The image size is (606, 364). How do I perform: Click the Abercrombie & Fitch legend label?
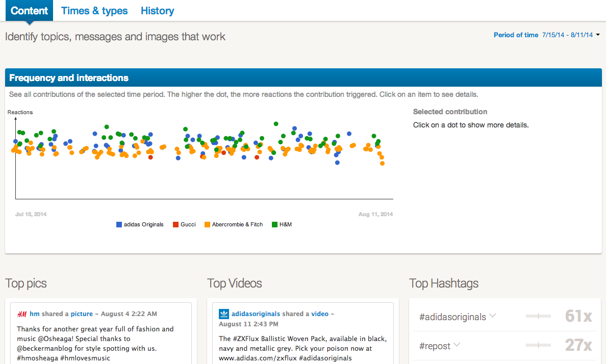click(x=237, y=224)
